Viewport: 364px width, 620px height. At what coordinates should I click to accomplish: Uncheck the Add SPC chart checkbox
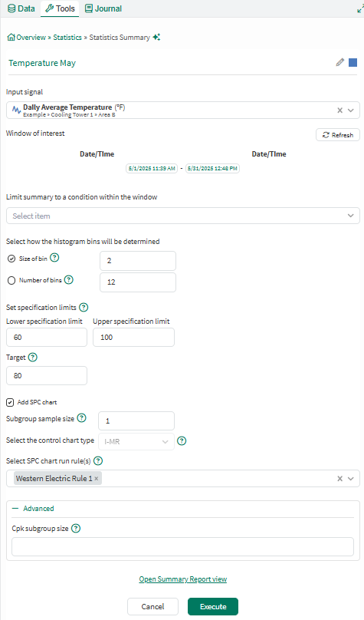click(x=10, y=402)
